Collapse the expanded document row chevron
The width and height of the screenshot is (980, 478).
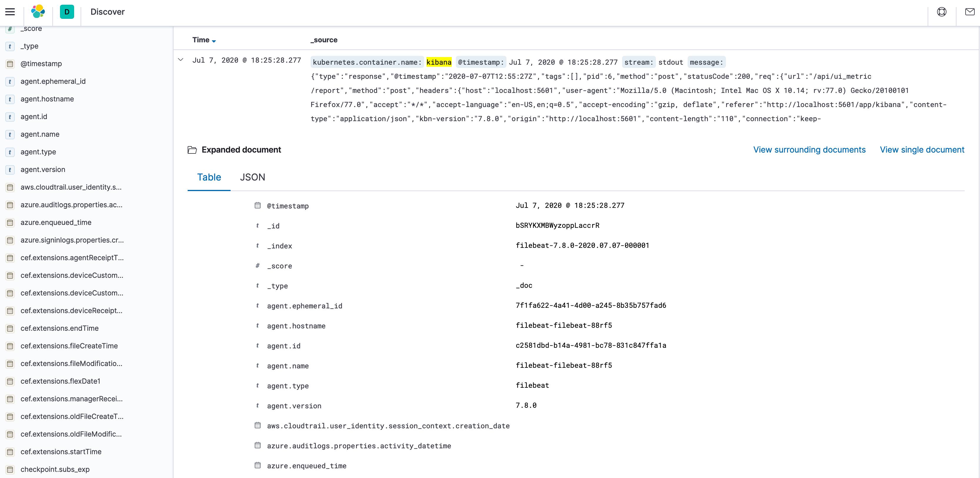pyautogui.click(x=181, y=59)
